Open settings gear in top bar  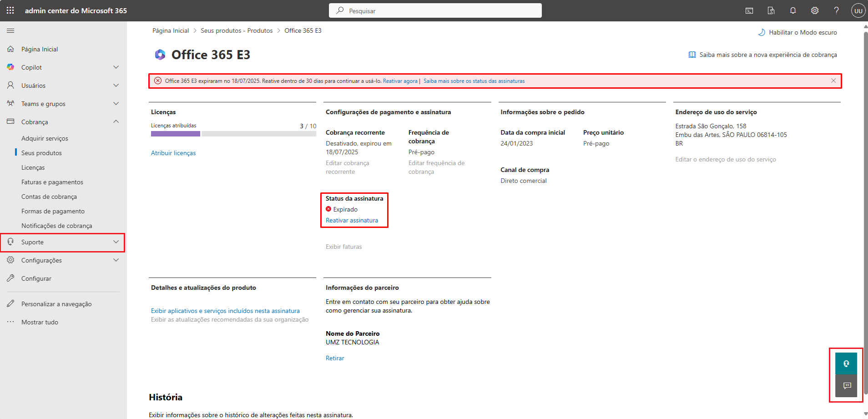(x=815, y=10)
